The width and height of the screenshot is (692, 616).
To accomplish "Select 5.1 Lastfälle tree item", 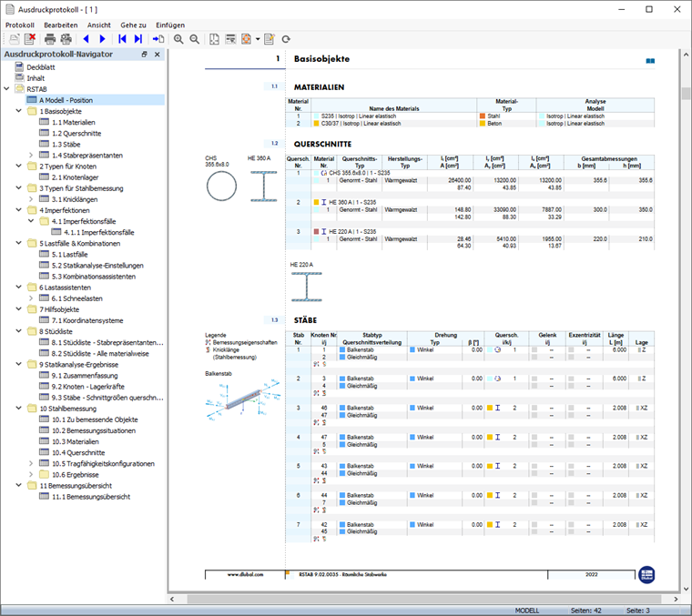I will 70,255.
